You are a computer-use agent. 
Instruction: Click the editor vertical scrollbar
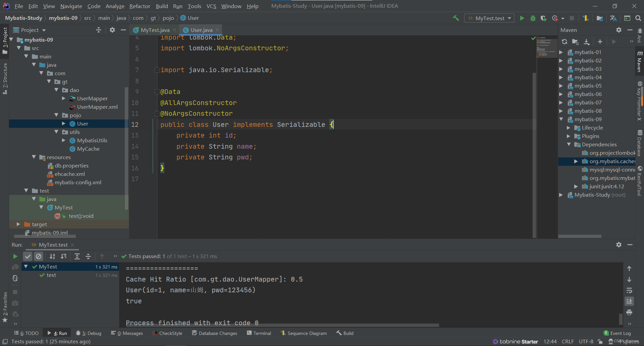534,155
